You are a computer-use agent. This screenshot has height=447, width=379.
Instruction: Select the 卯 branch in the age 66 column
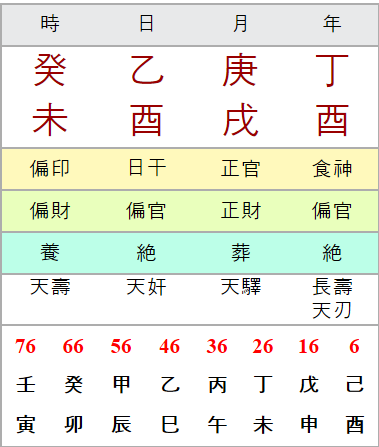click(74, 424)
